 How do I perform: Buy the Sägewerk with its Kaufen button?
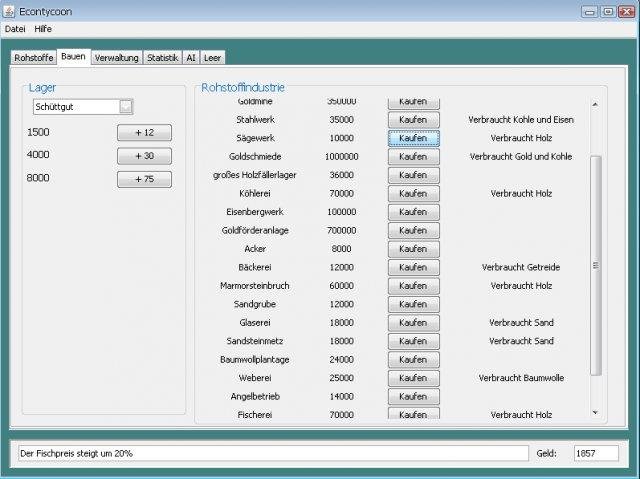click(413, 138)
